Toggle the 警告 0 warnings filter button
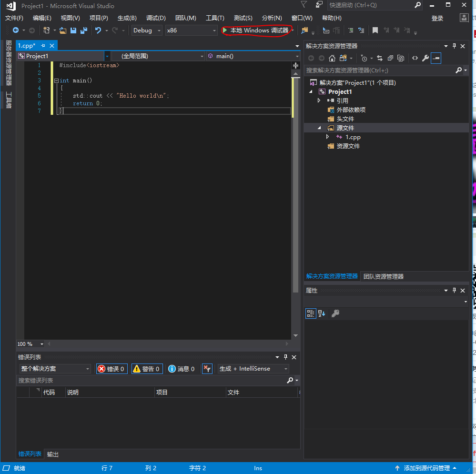 pos(147,368)
